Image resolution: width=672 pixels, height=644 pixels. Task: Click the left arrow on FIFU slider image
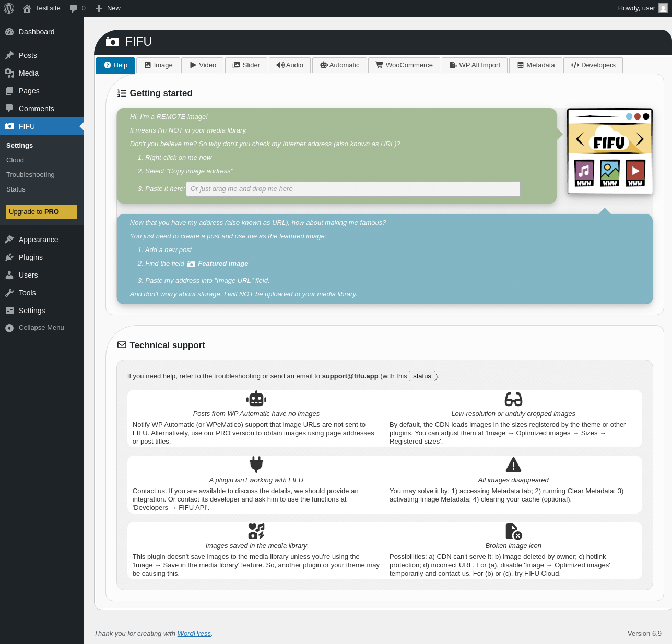tap(580, 139)
